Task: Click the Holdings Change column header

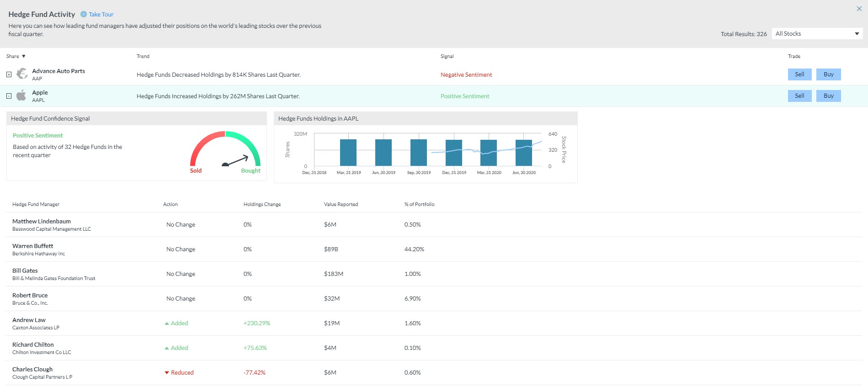Action: (262, 204)
